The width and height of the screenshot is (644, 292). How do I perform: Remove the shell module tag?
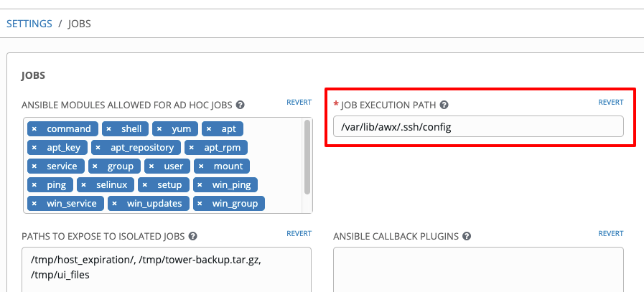[x=109, y=129]
